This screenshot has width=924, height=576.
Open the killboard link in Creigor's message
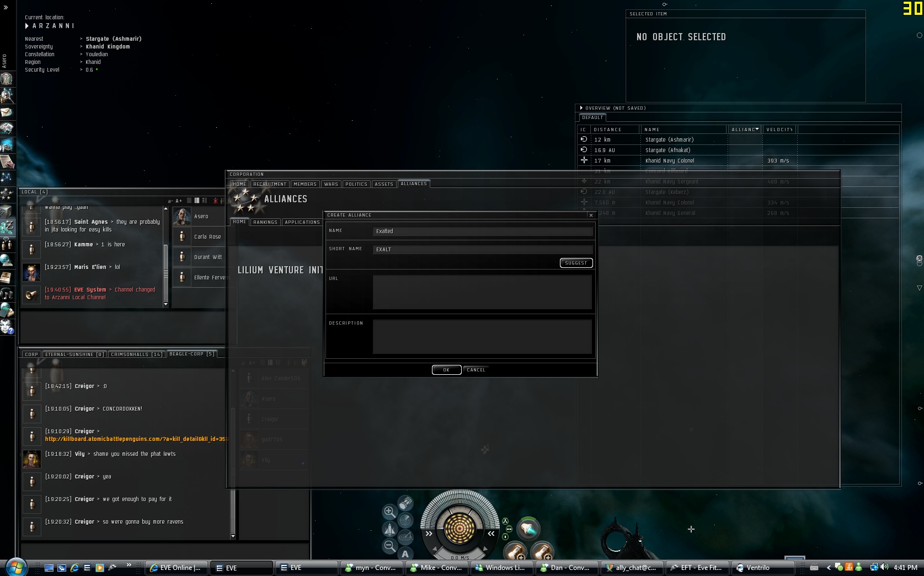pos(136,439)
